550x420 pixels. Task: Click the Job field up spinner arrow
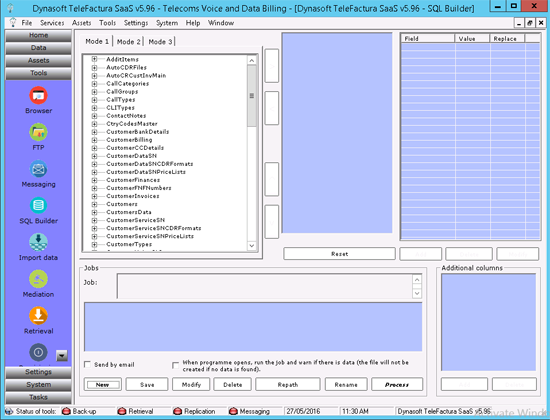(417, 280)
